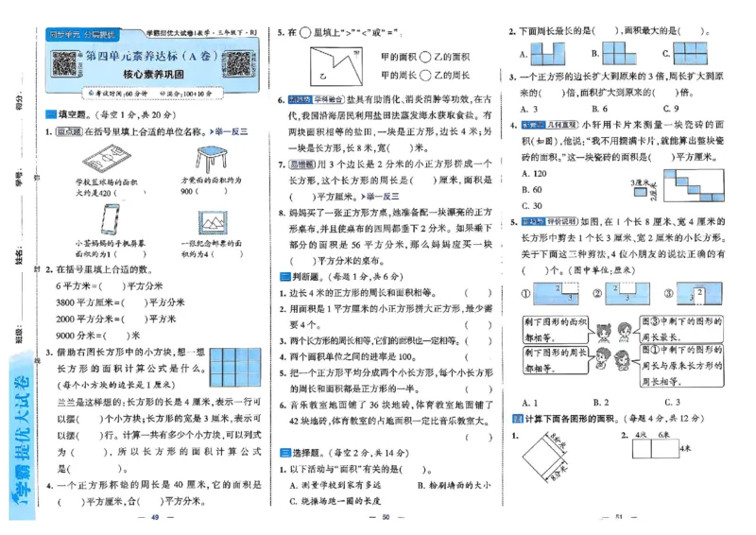Click cut figure ② of the rectangle

627,294
